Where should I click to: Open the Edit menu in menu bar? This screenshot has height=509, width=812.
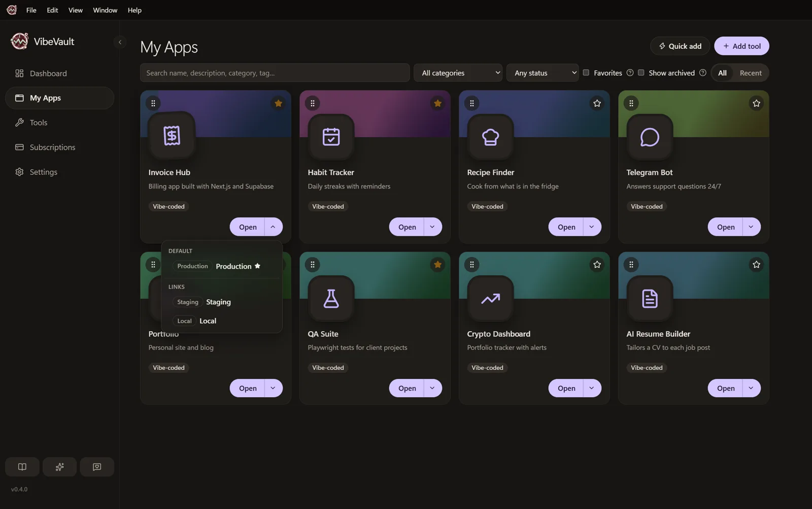point(52,10)
